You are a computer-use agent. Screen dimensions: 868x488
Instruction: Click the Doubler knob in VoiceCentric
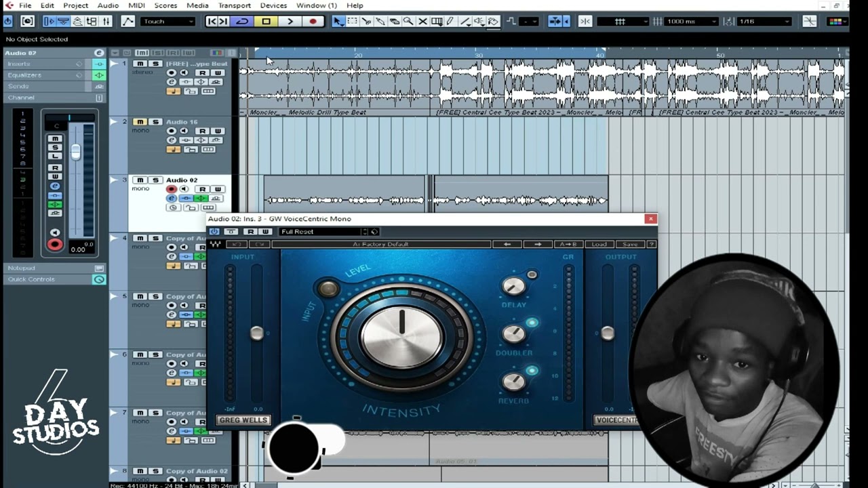coord(514,334)
